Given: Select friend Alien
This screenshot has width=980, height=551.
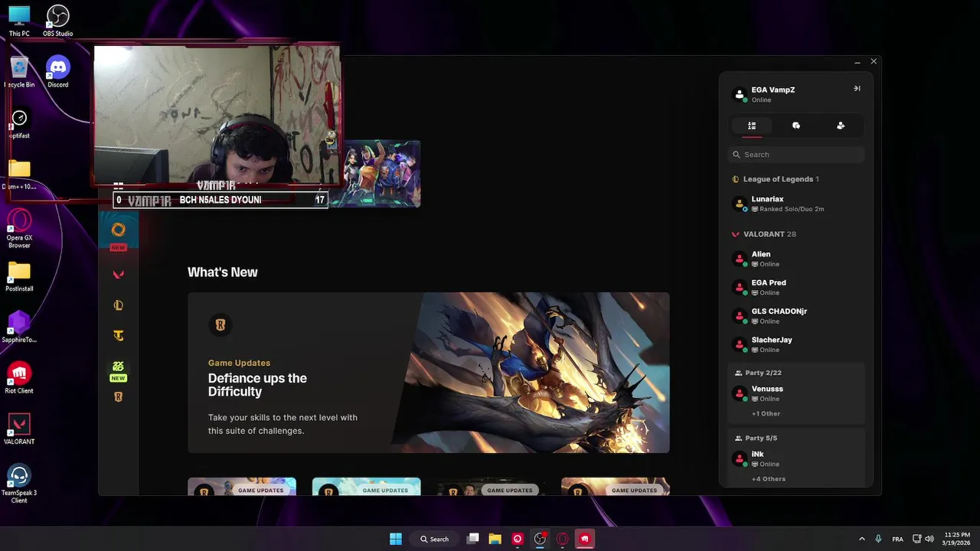Looking at the screenshot, I should (x=796, y=259).
